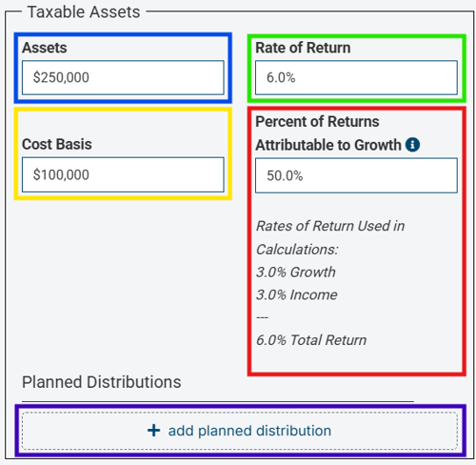Image resolution: width=476 pixels, height=465 pixels.
Task: Click the Assets label
Action: point(45,48)
